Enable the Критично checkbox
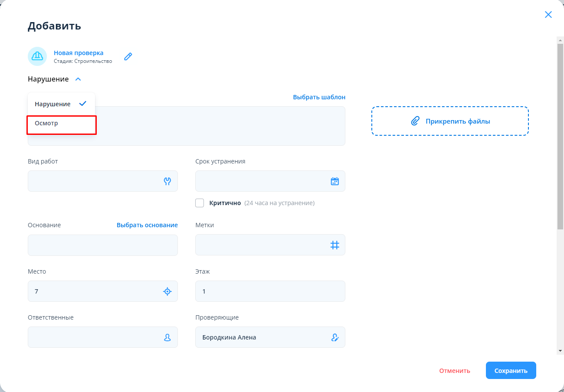The width and height of the screenshot is (564, 392). coord(200,203)
